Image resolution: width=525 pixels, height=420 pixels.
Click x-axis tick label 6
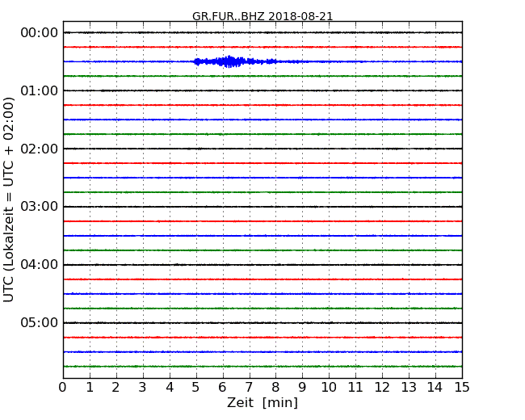222,388
